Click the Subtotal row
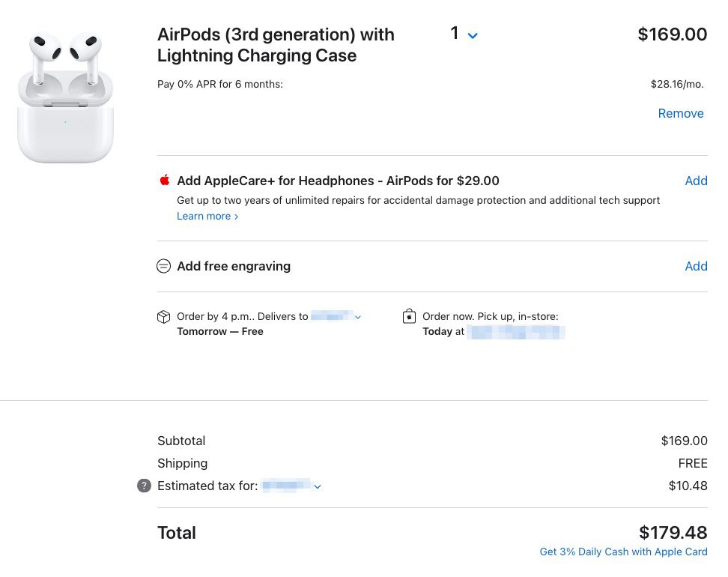This screenshot has height=577, width=728. tap(181, 441)
